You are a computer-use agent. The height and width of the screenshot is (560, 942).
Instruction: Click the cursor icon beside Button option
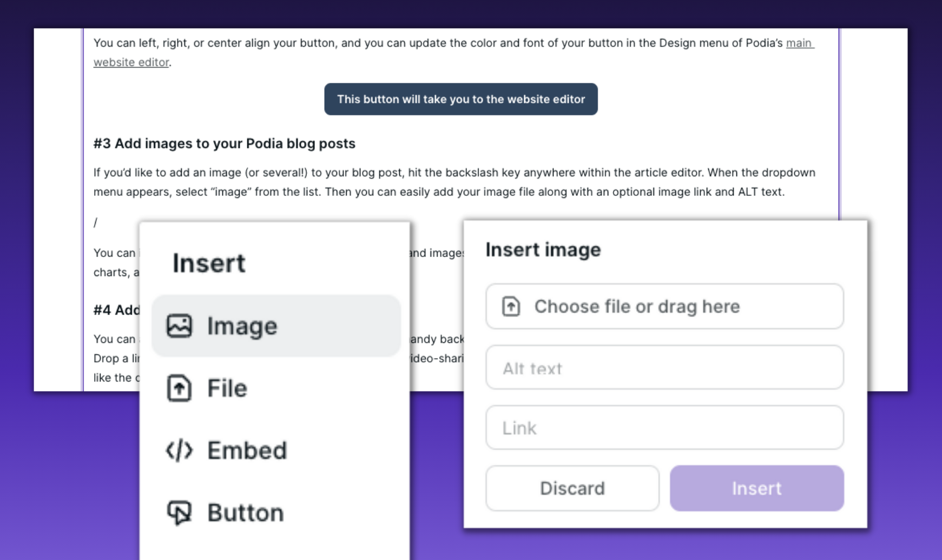pyautogui.click(x=179, y=512)
